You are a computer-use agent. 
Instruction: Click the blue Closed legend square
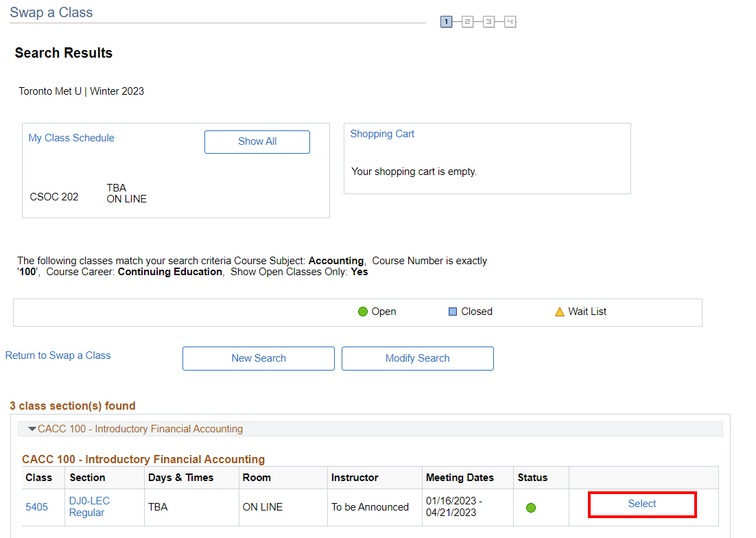coord(453,312)
